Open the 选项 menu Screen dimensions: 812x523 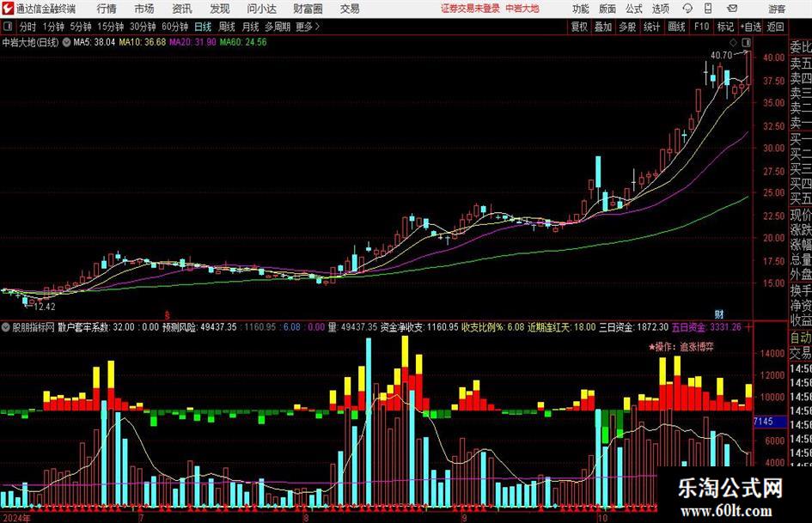tap(660, 9)
